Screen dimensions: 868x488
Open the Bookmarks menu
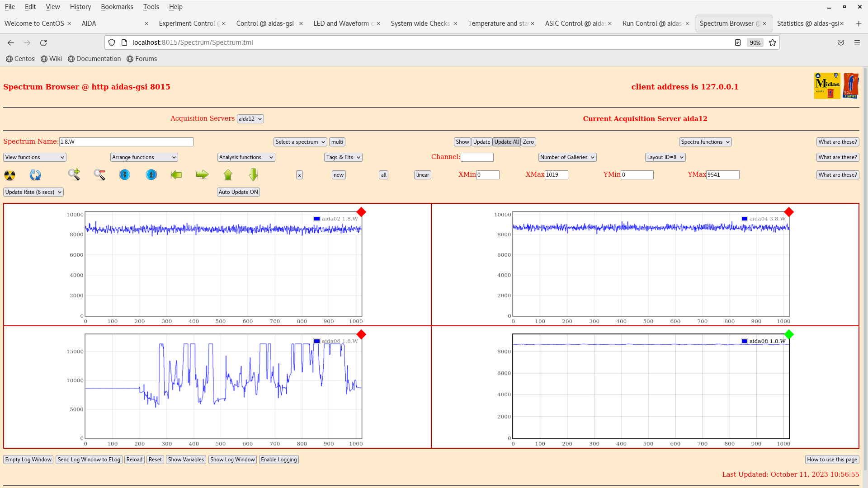[x=117, y=7]
